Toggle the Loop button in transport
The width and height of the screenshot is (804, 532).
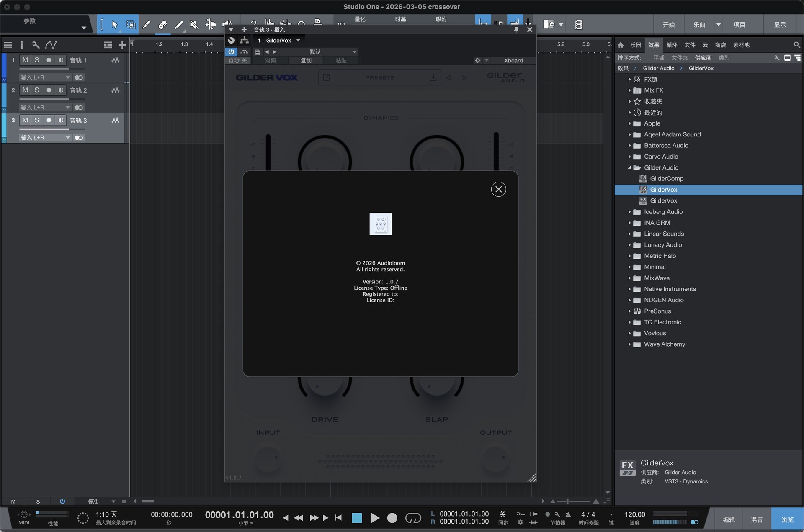[413, 518]
